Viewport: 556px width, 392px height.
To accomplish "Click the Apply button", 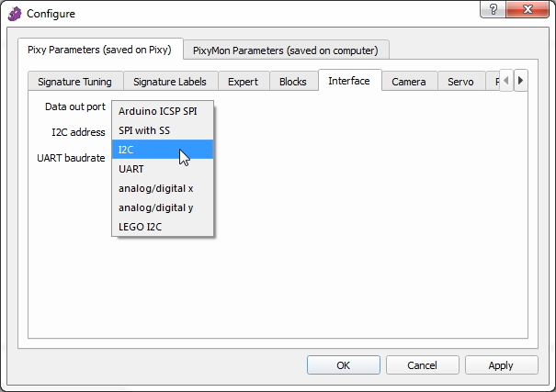I will [x=501, y=365].
